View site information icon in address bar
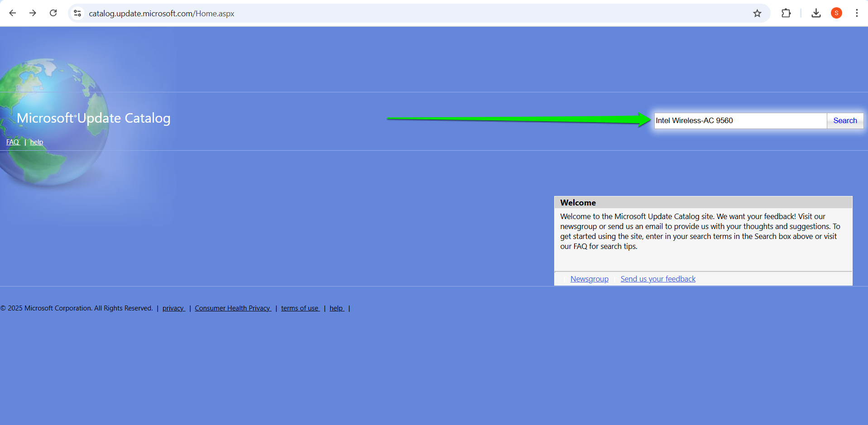This screenshot has height=425, width=868. coord(77,13)
